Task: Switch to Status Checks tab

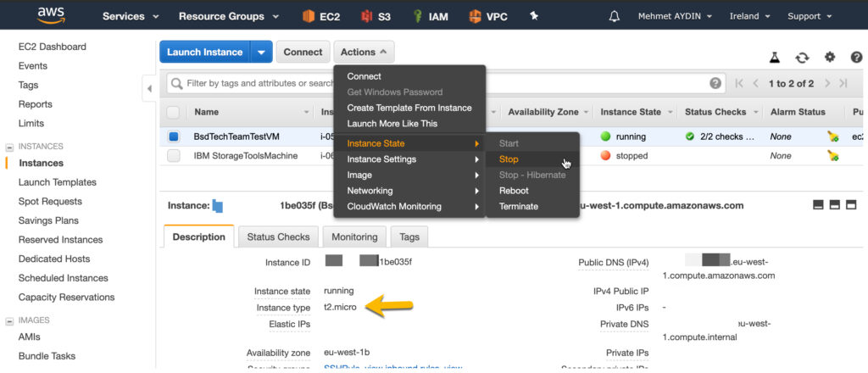Action: pos(278,237)
